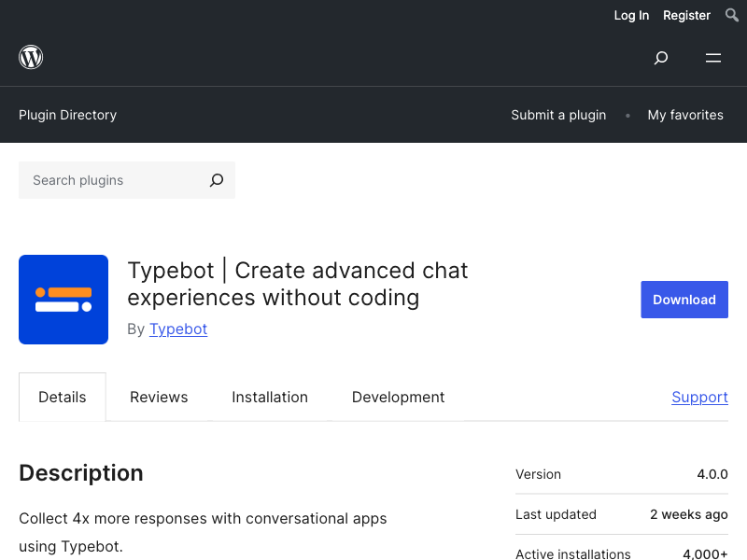The image size is (747, 560).
Task: Switch to the Reviews tab
Action: [159, 397]
